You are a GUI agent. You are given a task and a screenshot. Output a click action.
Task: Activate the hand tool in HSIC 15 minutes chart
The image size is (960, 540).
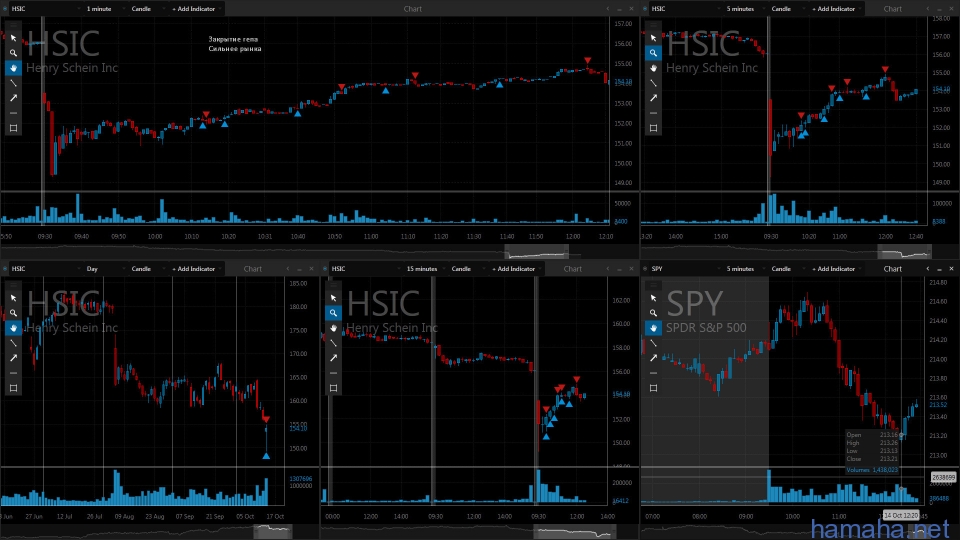pos(333,328)
